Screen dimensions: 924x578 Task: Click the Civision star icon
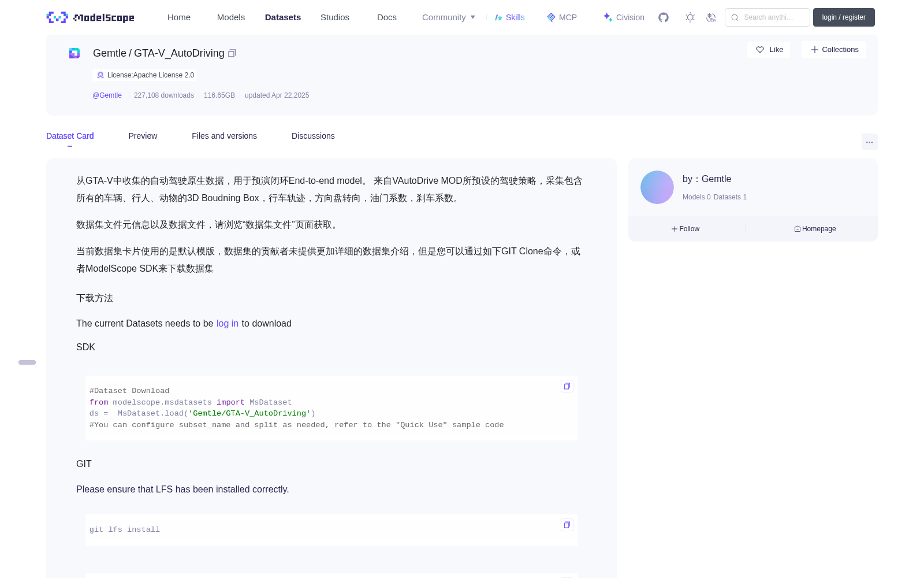(x=608, y=17)
